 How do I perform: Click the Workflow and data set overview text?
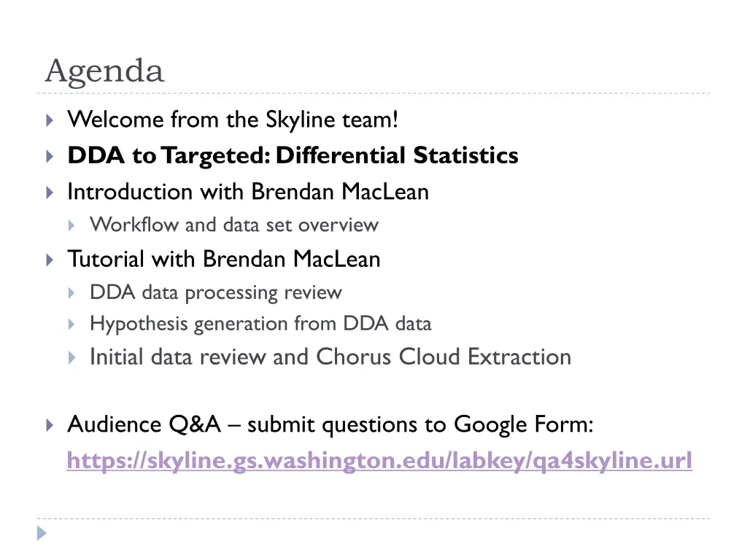[x=234, y=225]
